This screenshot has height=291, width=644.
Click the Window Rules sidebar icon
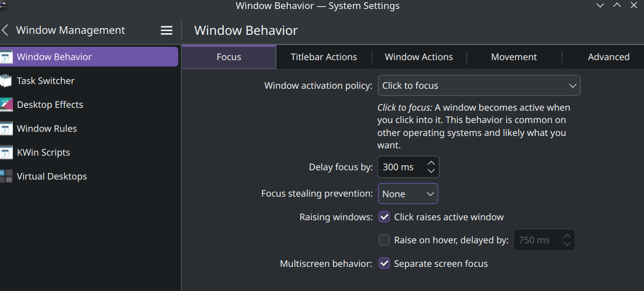point(6,129)
